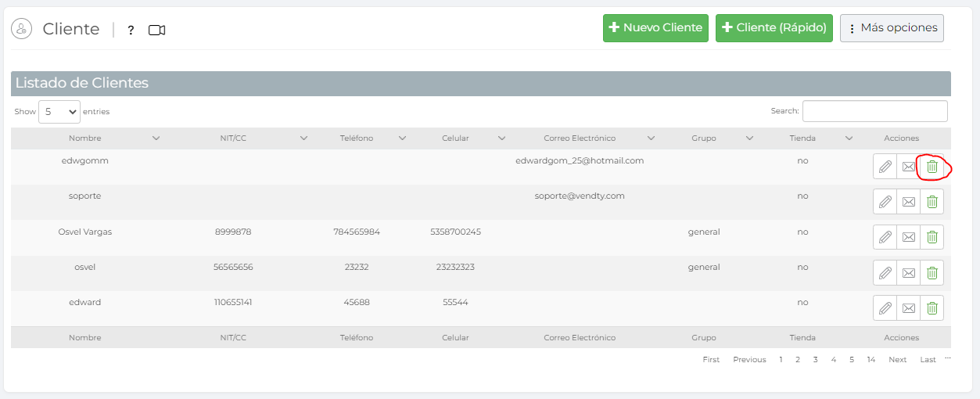Click the cell number 5358700245
Viewport: 980px width, 399px height.
coord(455,232)
